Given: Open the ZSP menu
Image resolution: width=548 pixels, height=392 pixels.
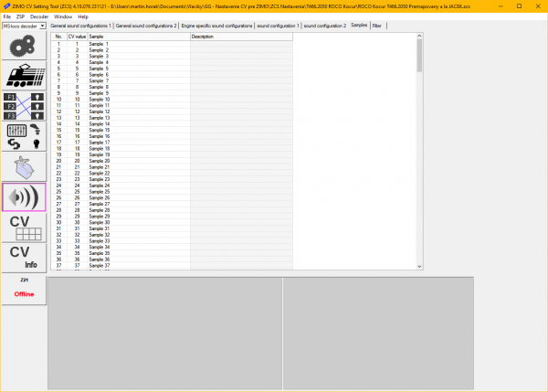Looking at the screenshot, I should coord(20,16).
